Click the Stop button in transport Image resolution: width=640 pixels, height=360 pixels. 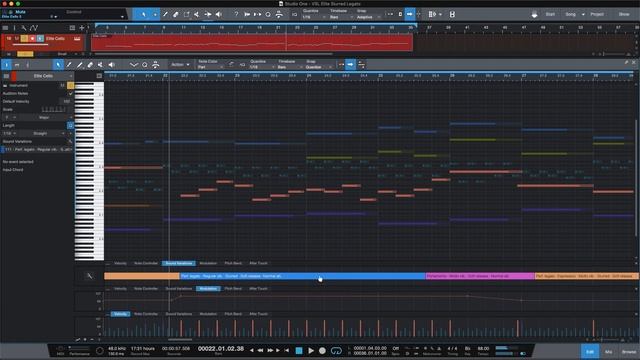coord(299,351)
